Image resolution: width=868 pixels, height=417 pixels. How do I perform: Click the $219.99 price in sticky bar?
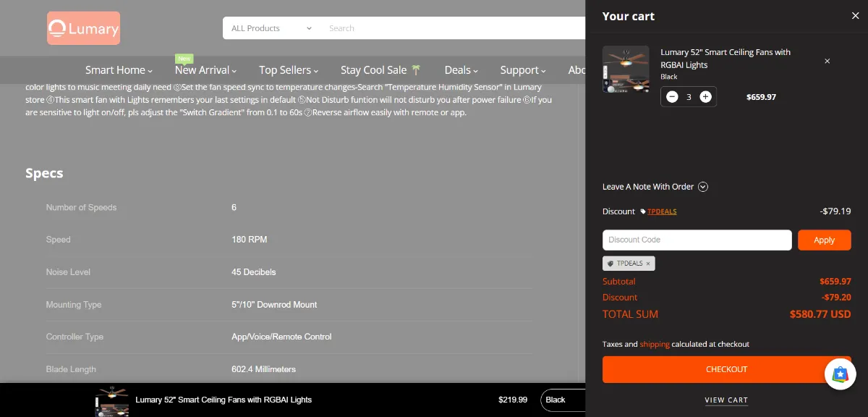[513, 400]
